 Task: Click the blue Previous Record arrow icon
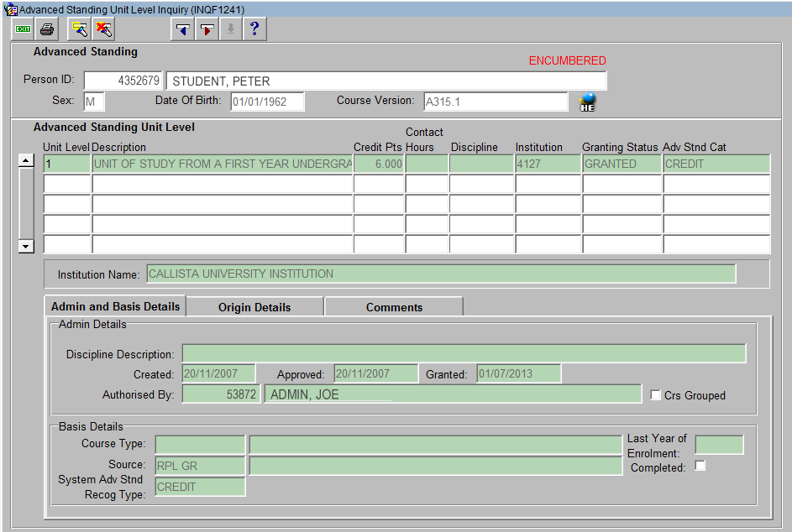[181, 29]
